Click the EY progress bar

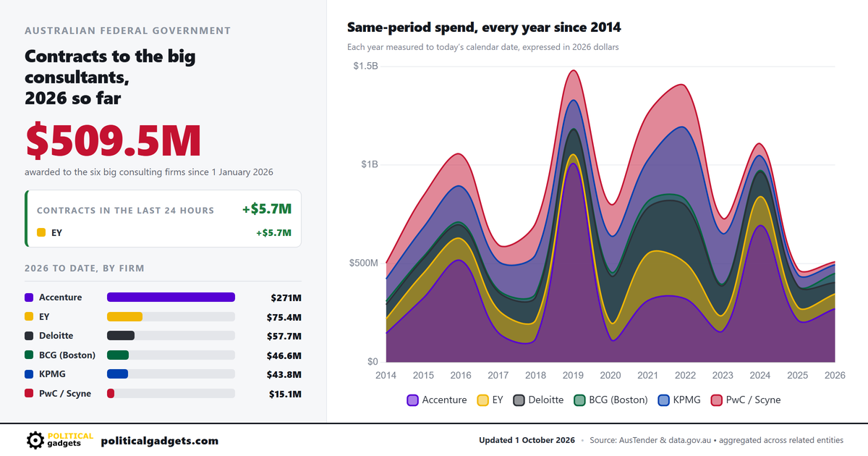(171, 316)
